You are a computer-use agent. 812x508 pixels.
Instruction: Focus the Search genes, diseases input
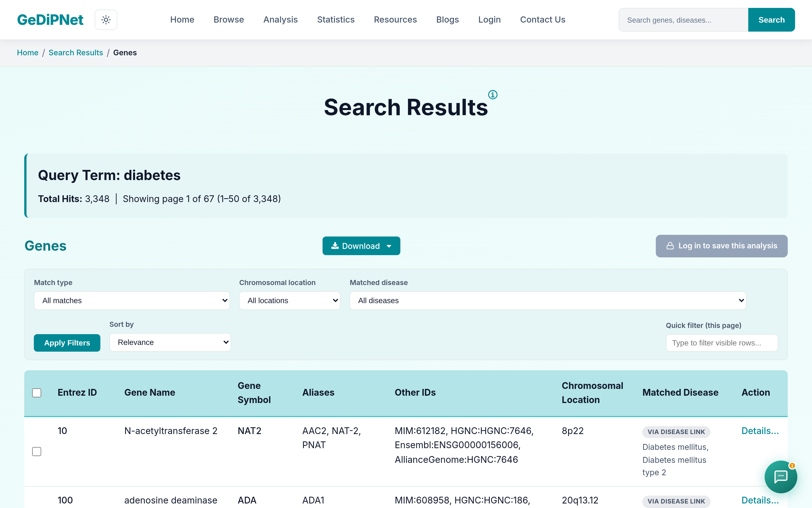[x=683, y=20]
